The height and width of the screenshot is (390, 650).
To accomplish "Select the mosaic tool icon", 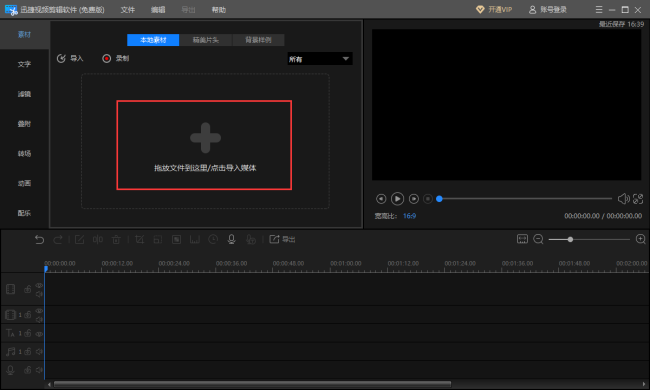I will 177,240.
